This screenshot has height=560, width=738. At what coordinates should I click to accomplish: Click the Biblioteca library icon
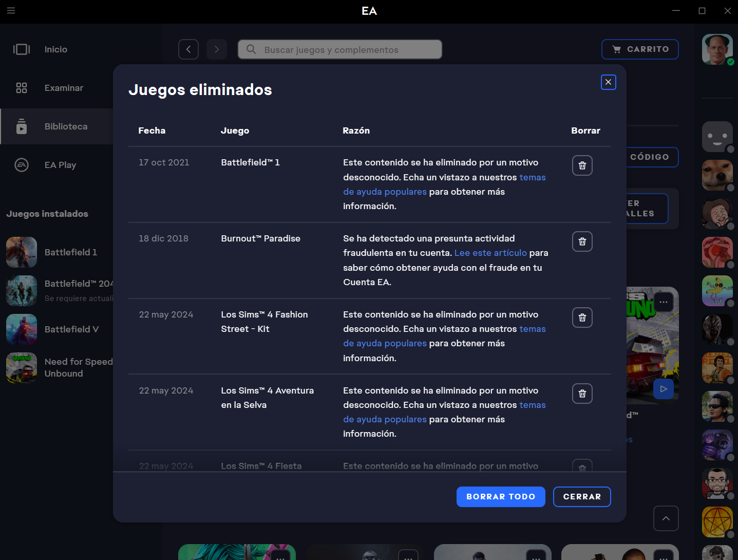(x=22, y=126)
